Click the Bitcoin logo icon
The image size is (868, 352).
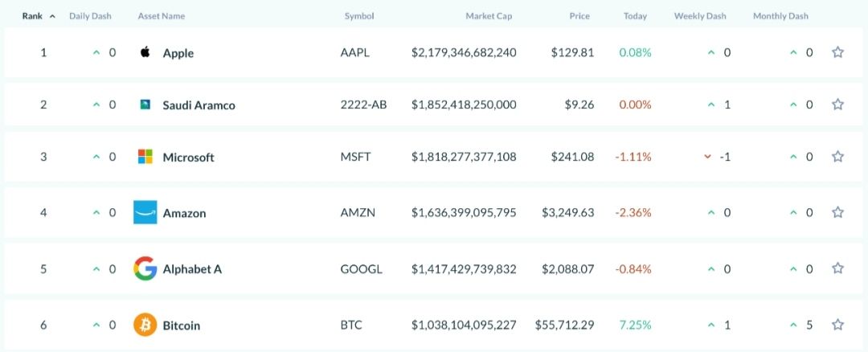(145, 325)
